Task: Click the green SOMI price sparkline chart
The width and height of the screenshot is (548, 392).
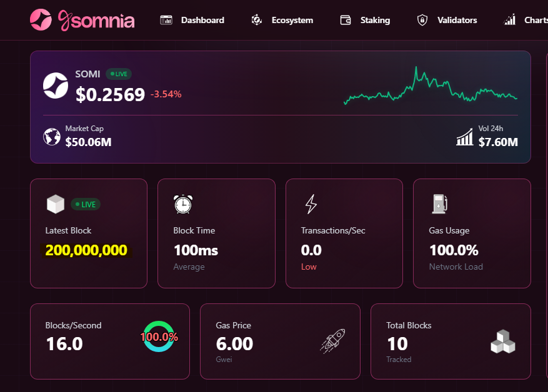Action: (x=431, y=86)
